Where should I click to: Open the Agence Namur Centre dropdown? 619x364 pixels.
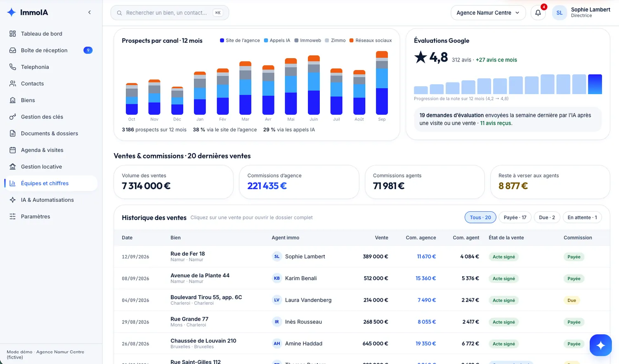tap(488, 13)
